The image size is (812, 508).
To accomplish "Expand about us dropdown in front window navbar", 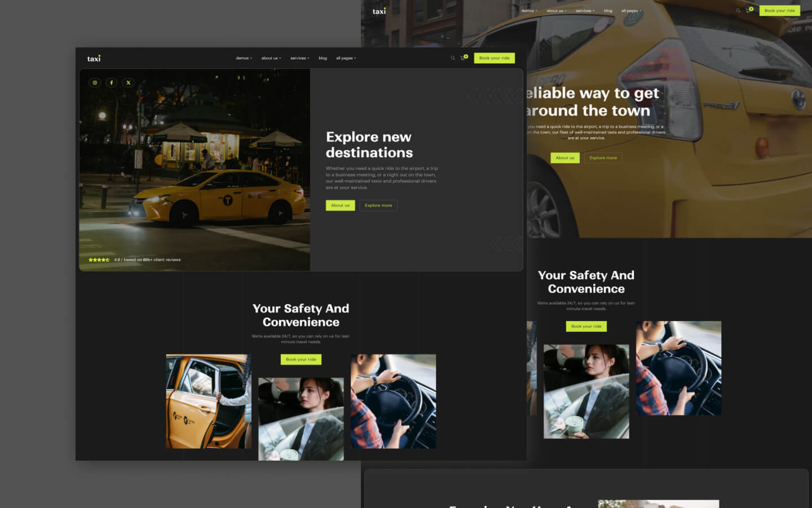I will pyautogui.click(x=271, y=58).
